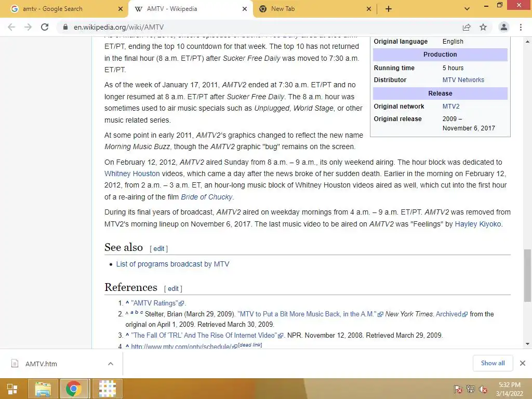532x399 pixels.
Task: Click the Original language label
Action: click(401, 42)
